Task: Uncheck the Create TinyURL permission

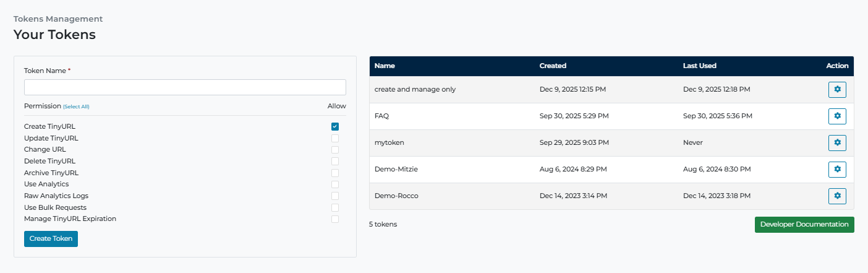Action: [335, 126]
